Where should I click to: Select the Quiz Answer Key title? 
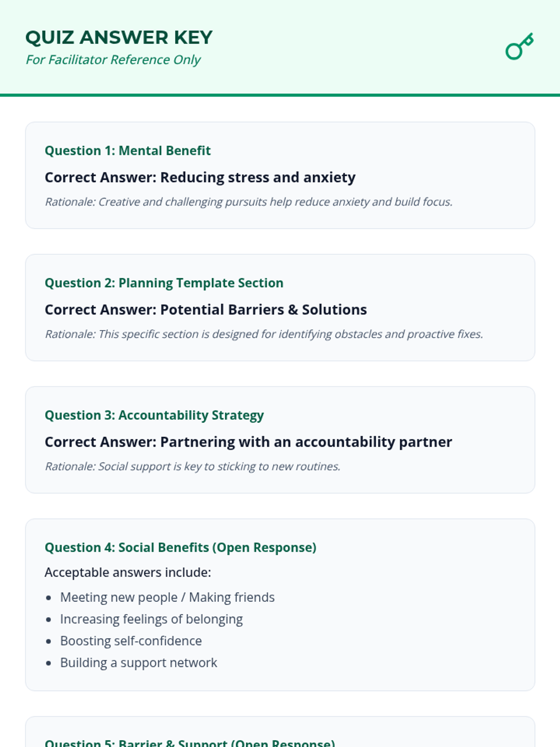[x=119, y=37]
